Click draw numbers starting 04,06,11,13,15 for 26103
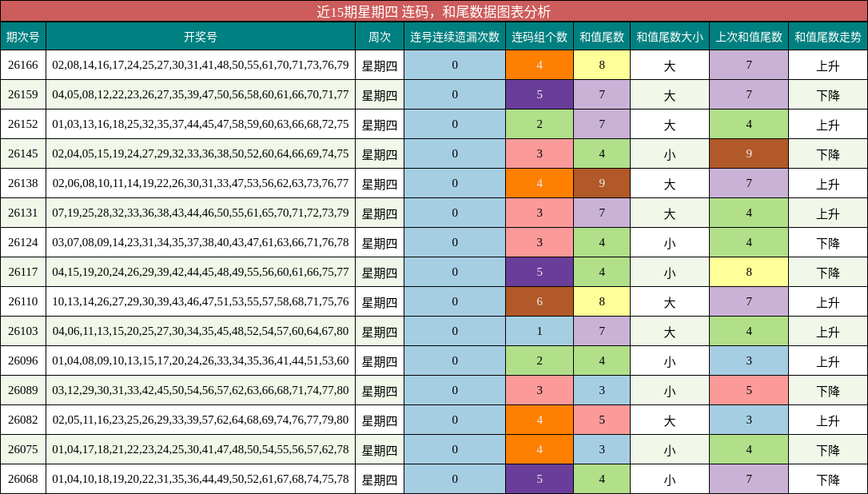The height and width of the screenshot is (494, 868). pos(201,331)
